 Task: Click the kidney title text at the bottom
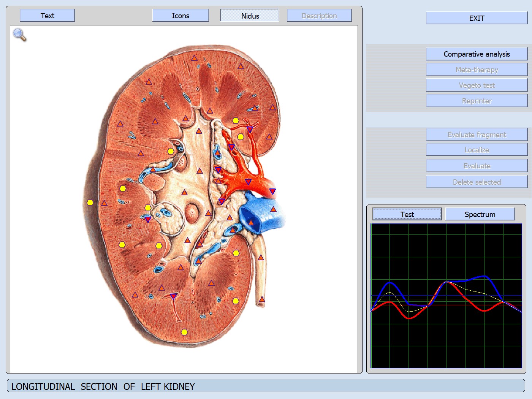103,386
